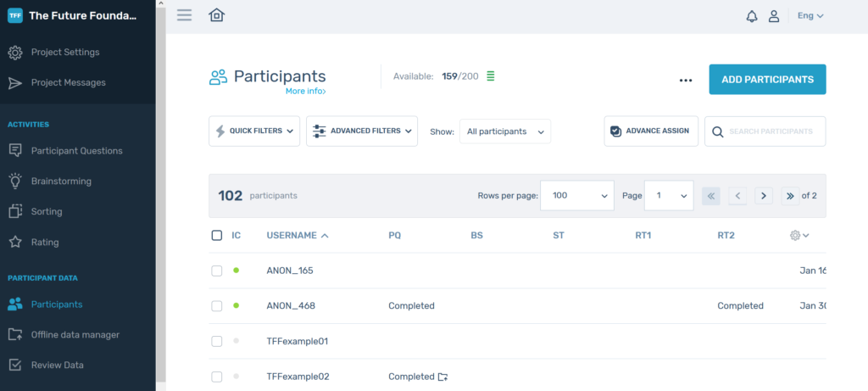Image resolution: width=868 pixels, height=391 pixels.
Task: Follow the More info link
Action: [x=305, y=91]
